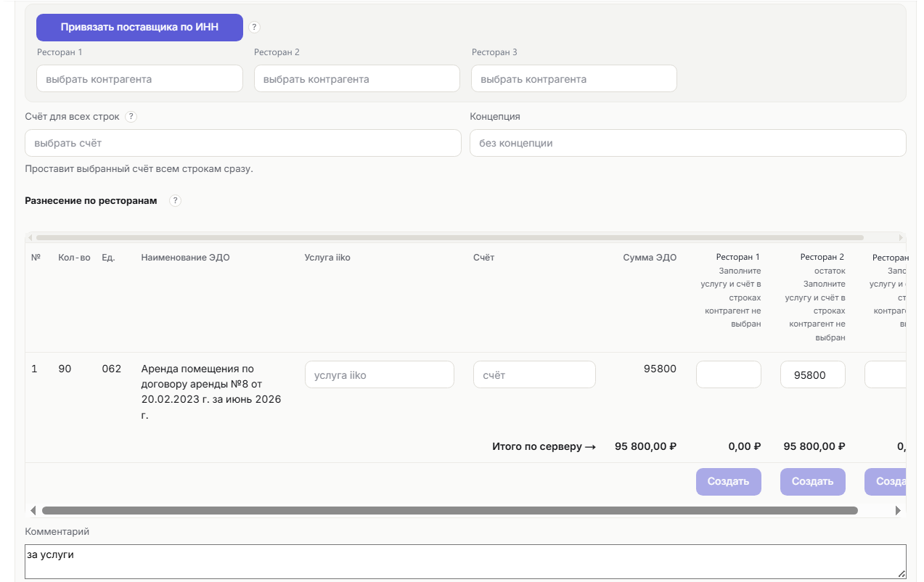Image resolution: width=924 pixels, height=582 pixels.
Task: Click the quantity value 90 in row 1
Action: [65, 369]
